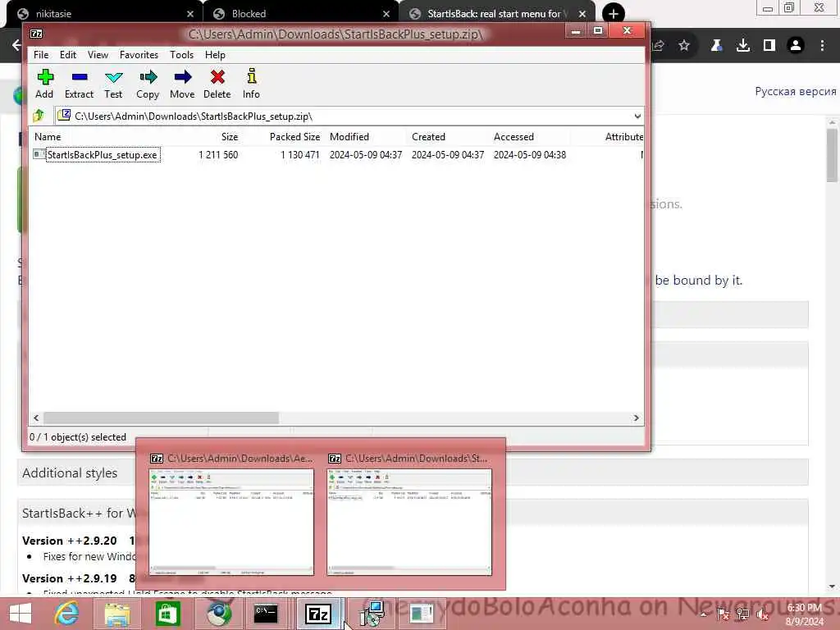Open the taskbar clock showing 6:30 PM
The image size is (840, 630).
tap(805, 614)
